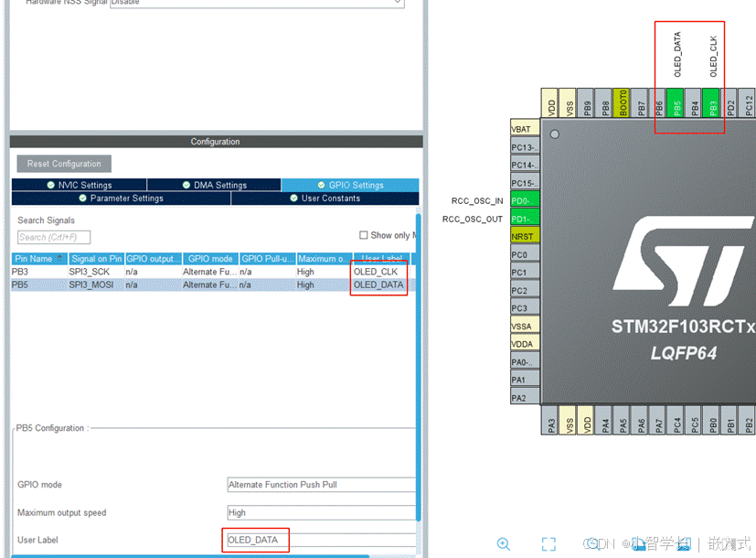Click the Search Signals input field
Screen dimensions: 756x558
point(54,237)
